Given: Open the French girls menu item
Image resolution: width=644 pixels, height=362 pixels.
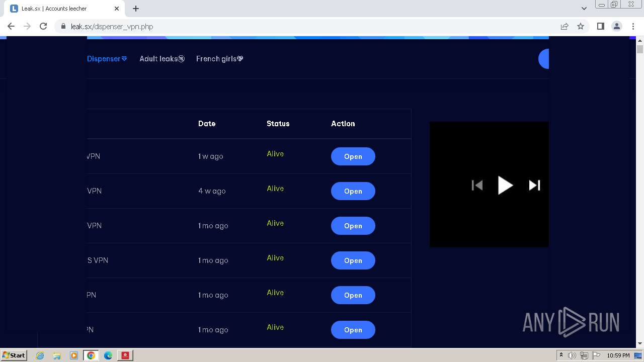Looking at the screenshot, I should tap(219, 59).
